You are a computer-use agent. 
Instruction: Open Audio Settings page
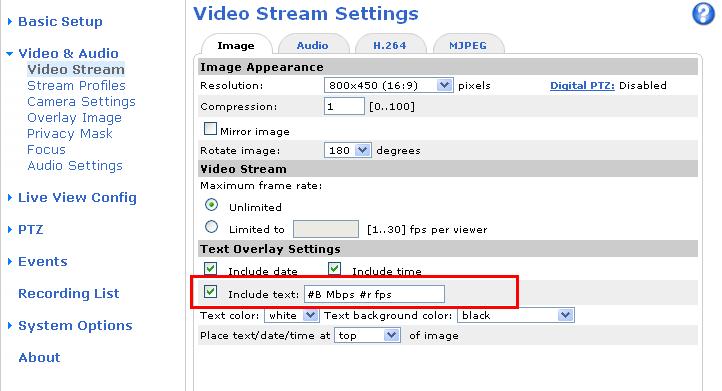click(x=75, y=166)
